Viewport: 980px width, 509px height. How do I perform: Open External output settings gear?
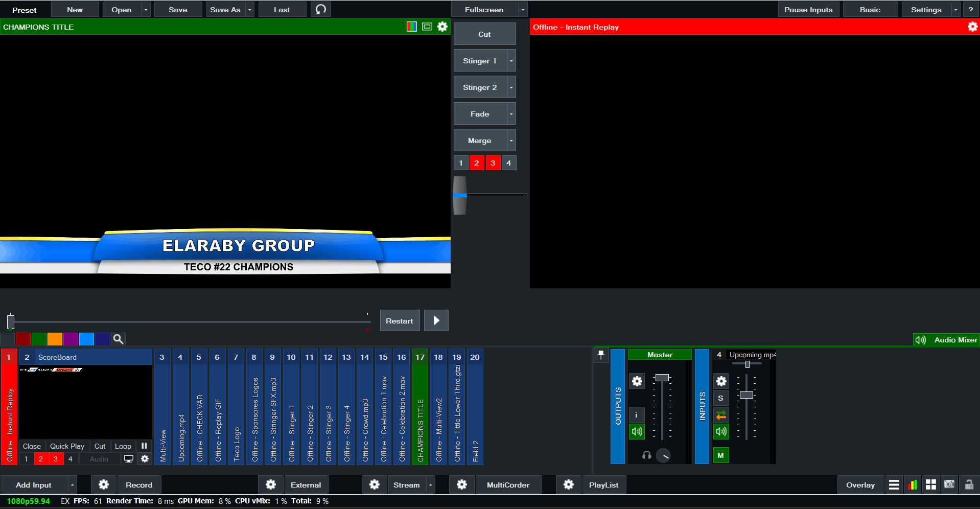coord(271,484)
